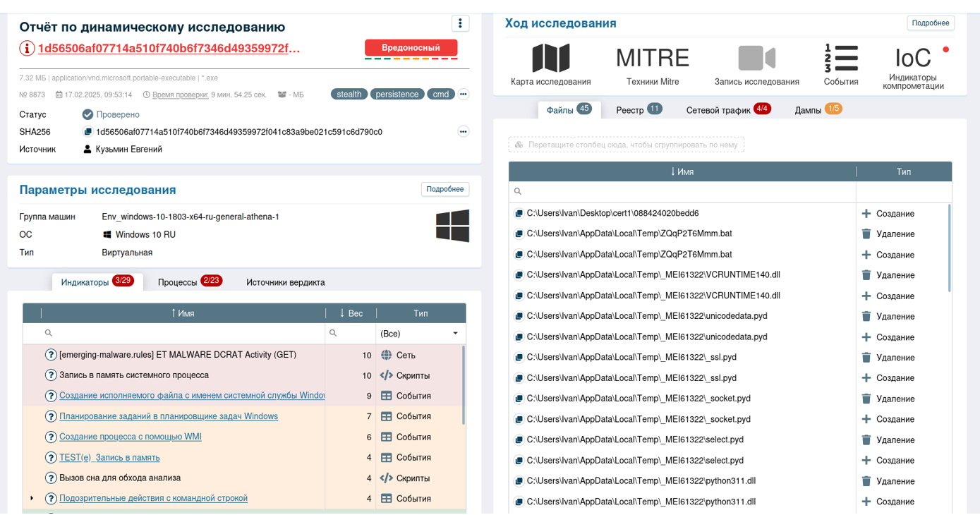Click the ellipsis button after cmd tag
The width and height of the screenshot is (980, 515).
[464, 94]
